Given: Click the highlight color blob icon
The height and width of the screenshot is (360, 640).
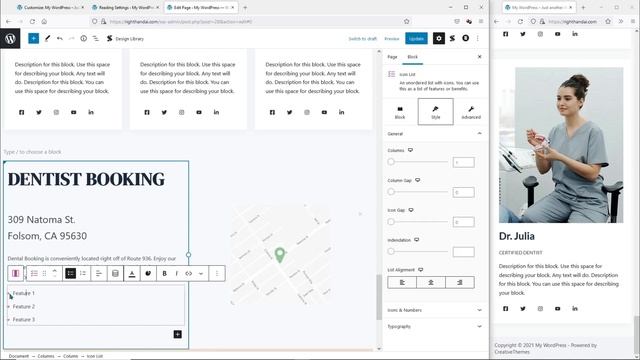Looking at the screenshot, I should pyautogui.click(x=148, y=273).
